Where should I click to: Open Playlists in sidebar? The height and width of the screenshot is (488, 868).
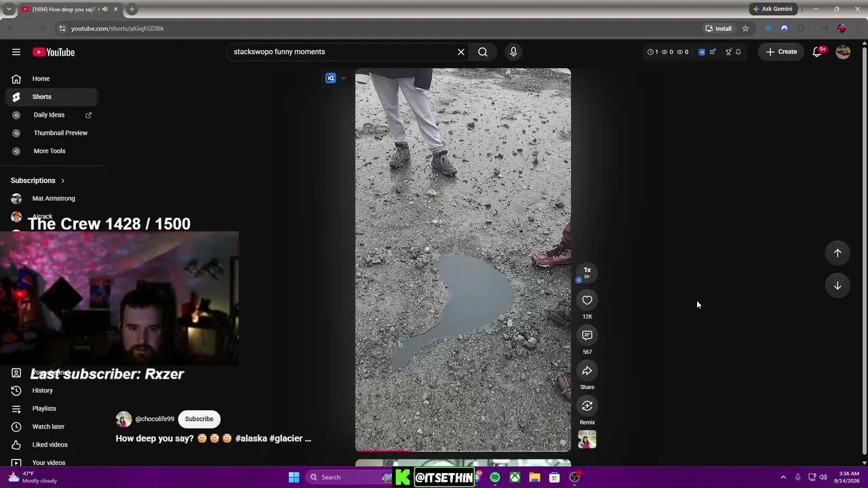(52, 409)
